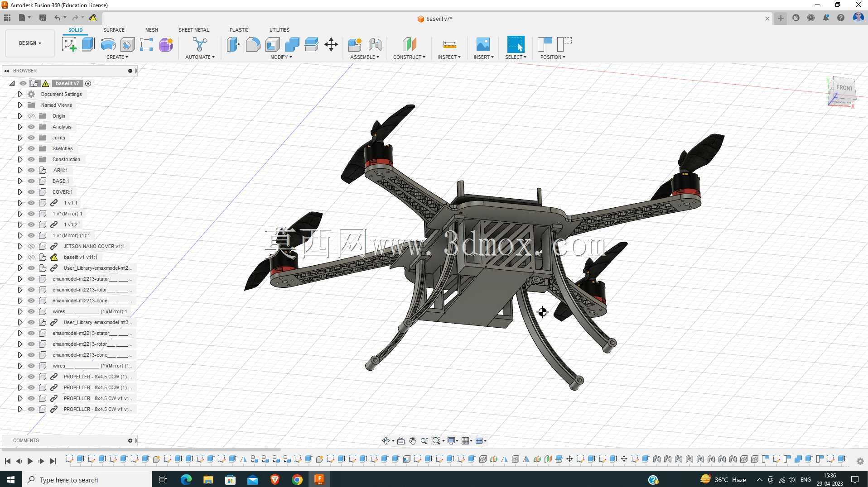Switch to the SURFACE tab
This screenshot has width=868, height=487.
point(114,30)
